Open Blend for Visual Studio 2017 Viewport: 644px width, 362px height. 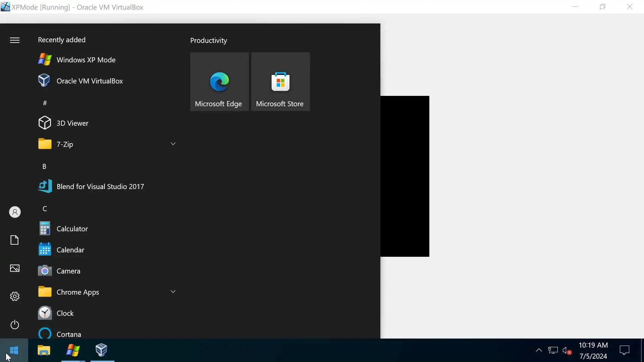[100, 187]
